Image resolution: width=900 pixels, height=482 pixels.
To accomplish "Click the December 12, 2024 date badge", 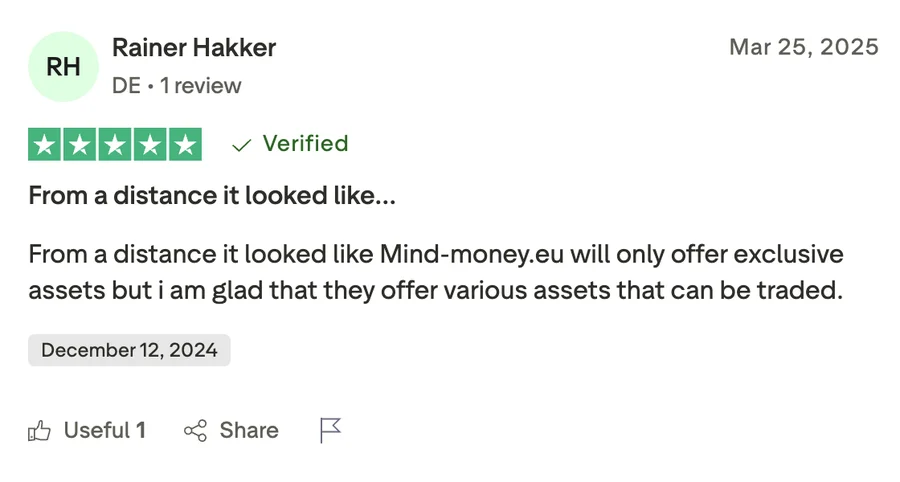I will 129,350.
